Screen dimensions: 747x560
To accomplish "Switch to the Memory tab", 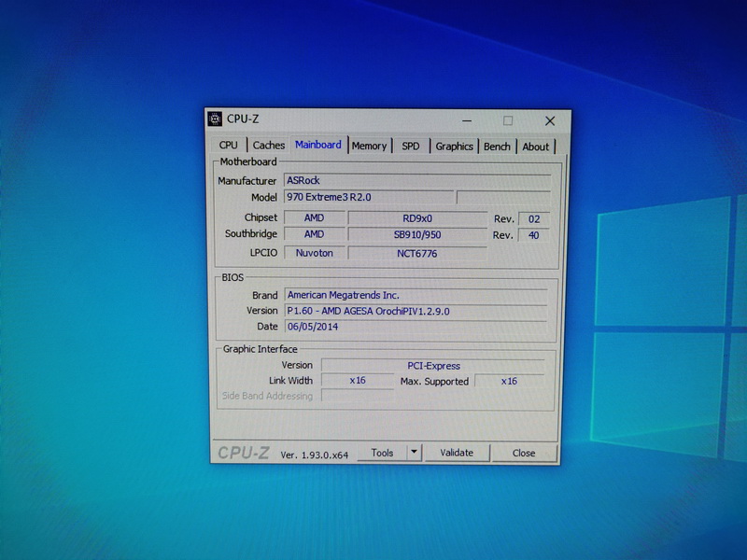I will [x=369, y=146].
